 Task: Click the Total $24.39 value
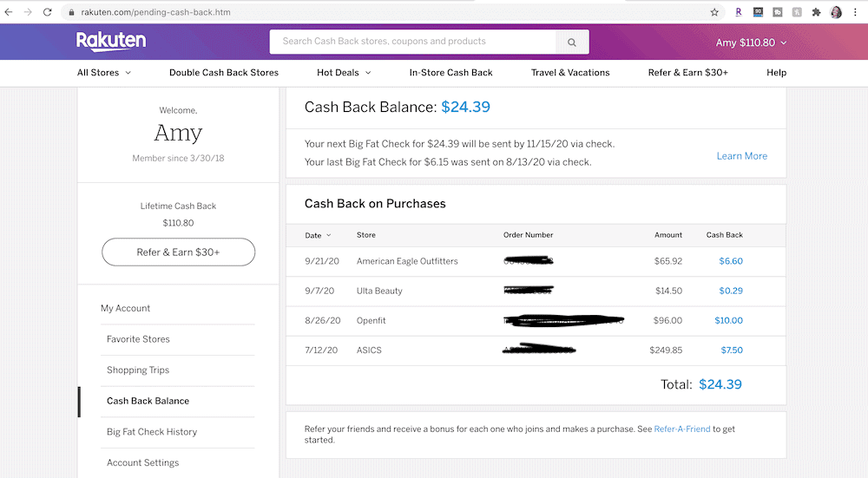click(x=720, y=384)
